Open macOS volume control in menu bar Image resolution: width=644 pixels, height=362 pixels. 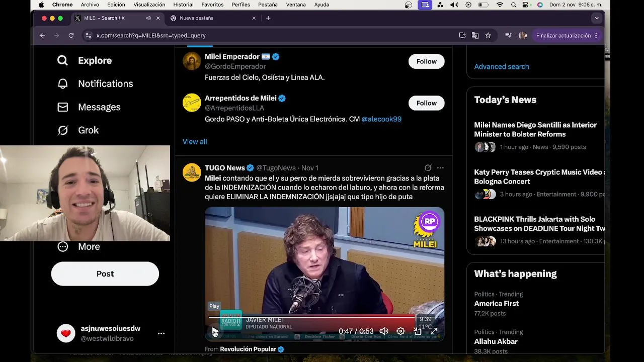click(x=454, y=5)
